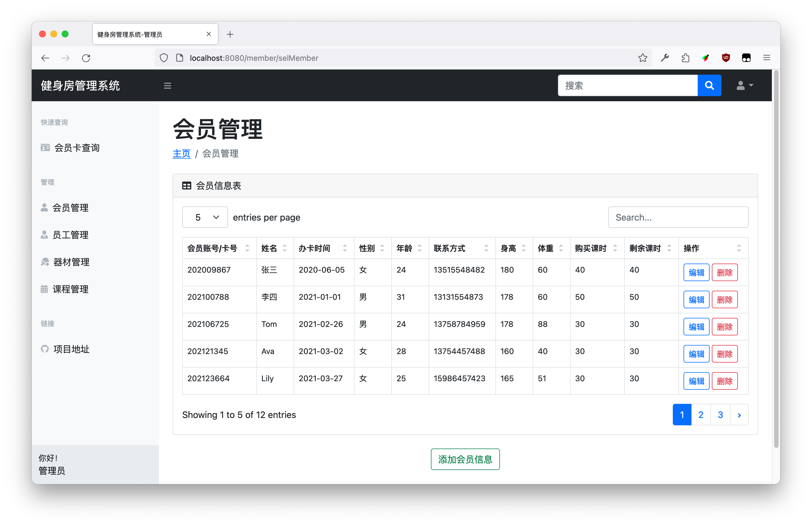Click the table Search input field
The width and height of the screenshot is (812, 526).
[x=678, y=217]
